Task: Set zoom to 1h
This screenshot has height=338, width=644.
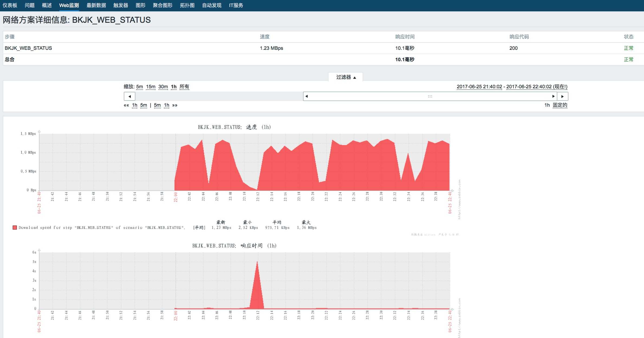Action: [174, 87]
